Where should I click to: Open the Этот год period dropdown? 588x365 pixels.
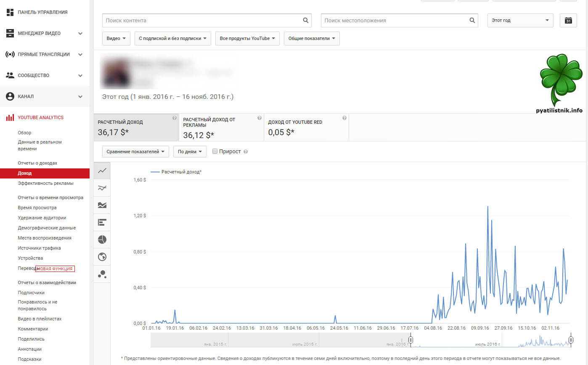point(520,20)
